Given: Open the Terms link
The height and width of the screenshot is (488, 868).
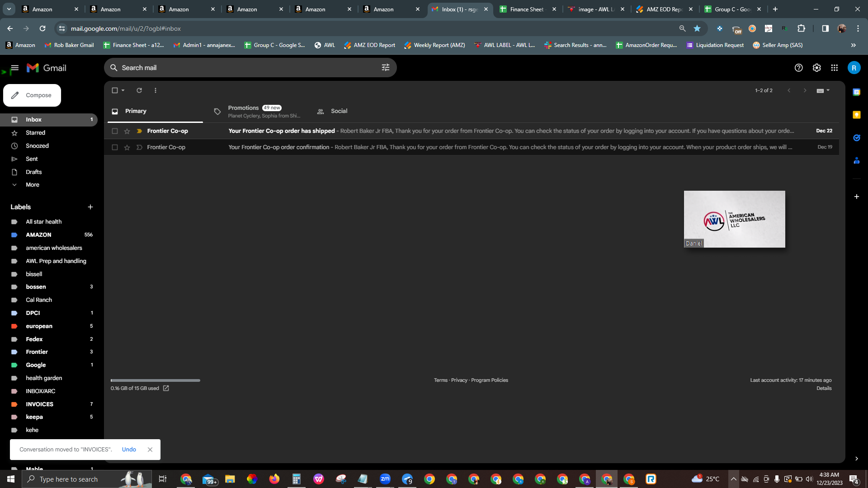Looking at the screenshot, I should (440, 380).
